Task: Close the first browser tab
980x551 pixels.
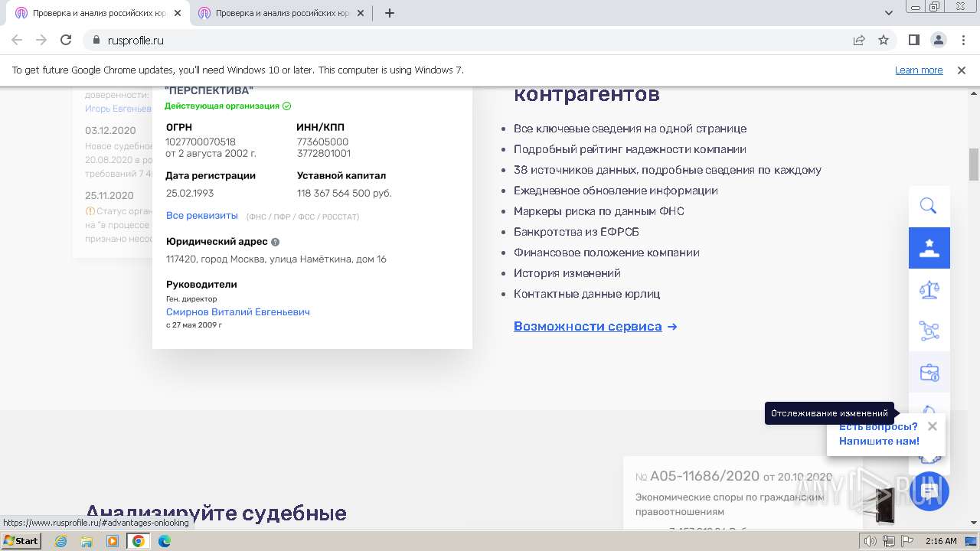Action: (x=178, y=13)
